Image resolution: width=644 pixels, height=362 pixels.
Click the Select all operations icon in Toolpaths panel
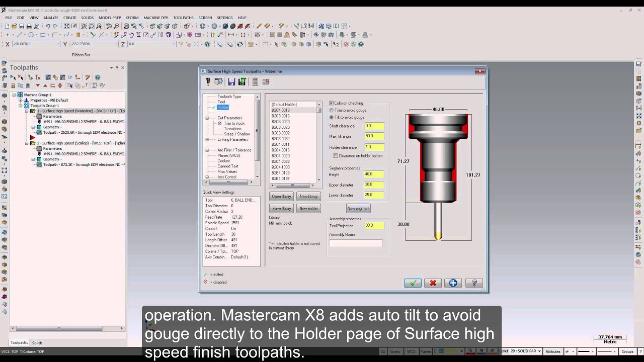(x=13, y=77)
